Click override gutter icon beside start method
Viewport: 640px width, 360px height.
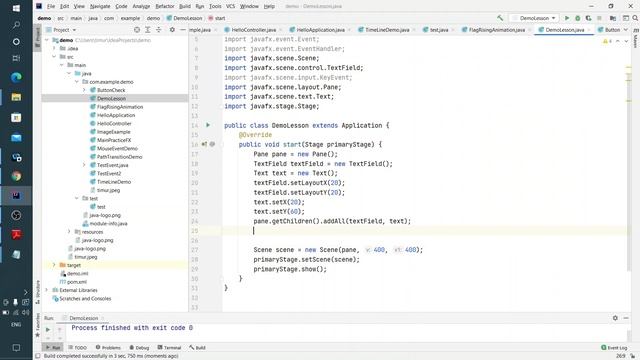pos(204,144)
